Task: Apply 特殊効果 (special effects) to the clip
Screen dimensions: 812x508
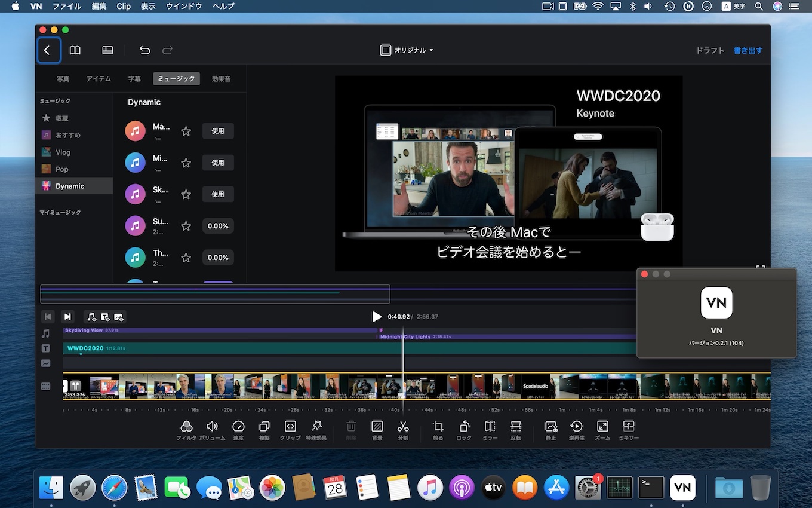Action: [x=316, y=429]
